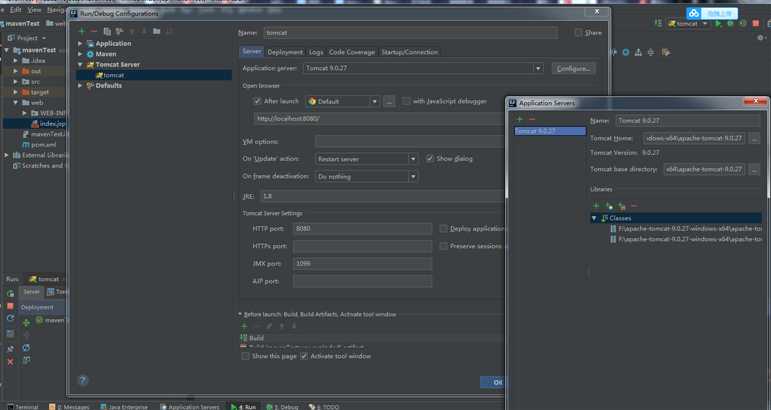The width and height of the screenshot is (771, 410).
Task: Click OK button in Run/Debug Configurations
Action: pyautogui.click(x=492, y=382)
